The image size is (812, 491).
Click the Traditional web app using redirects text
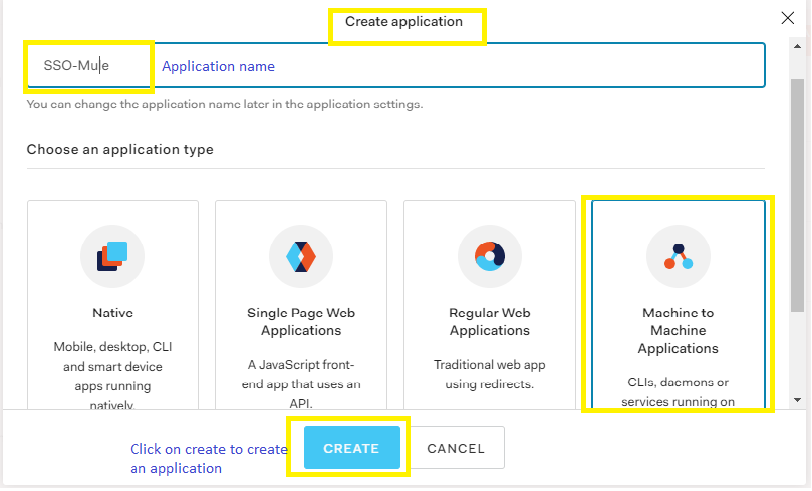click(x=490, y=375)
